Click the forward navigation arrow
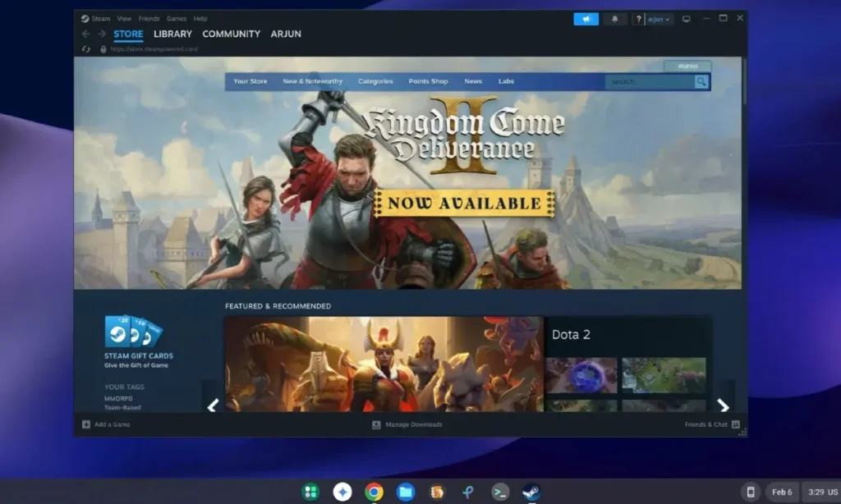The image size is (841, 504). 101,34
